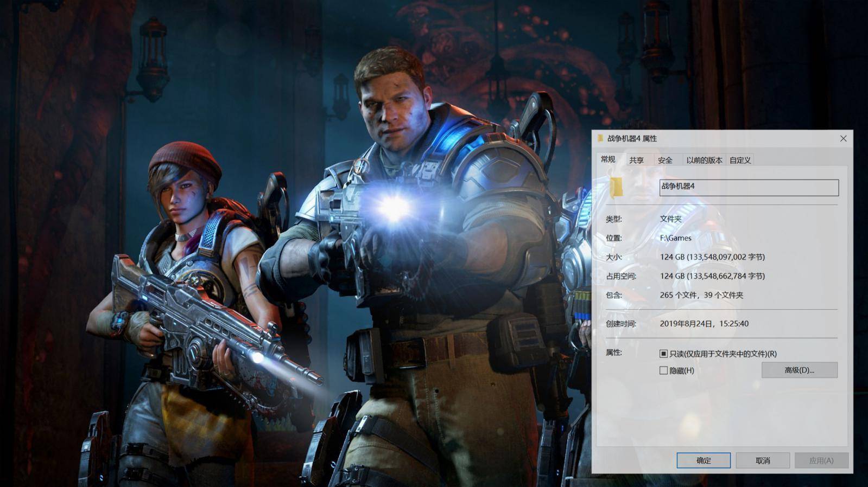Click the small folder icon in title bar
Viewport: 868px width, 487px height.
coord(600,138)
